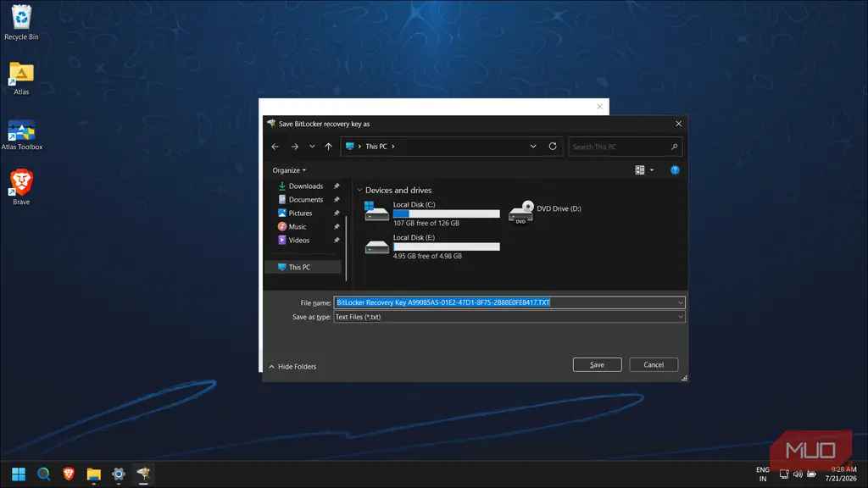
Task: Select Local Disk (C:) drive
Action: coord(431,213)
